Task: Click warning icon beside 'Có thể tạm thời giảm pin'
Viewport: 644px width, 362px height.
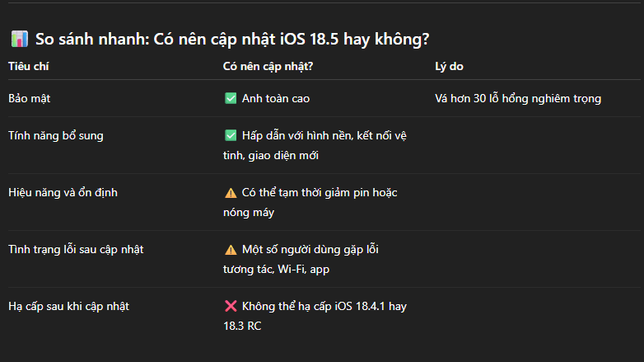Action: click(231, 193)
